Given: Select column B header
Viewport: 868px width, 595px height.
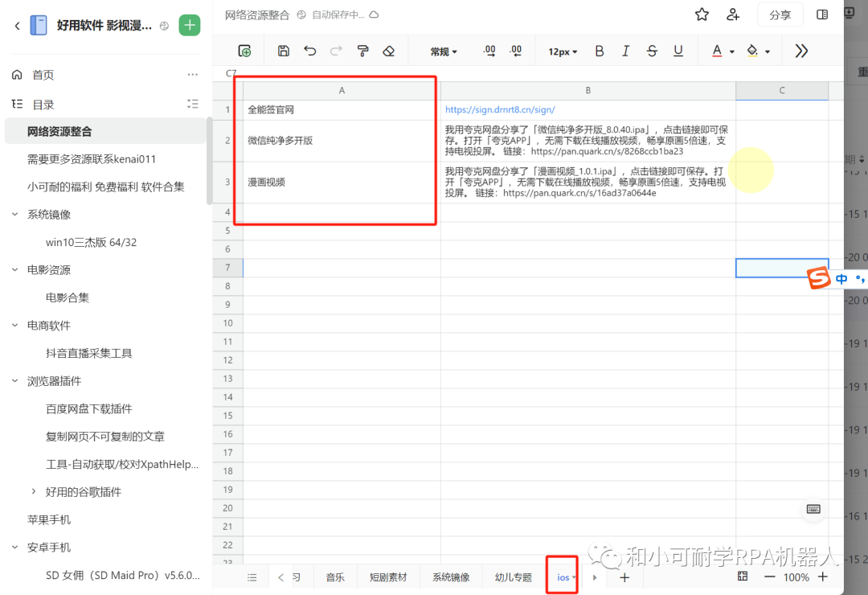Looking at the screenshot, I should pos(588,90).
